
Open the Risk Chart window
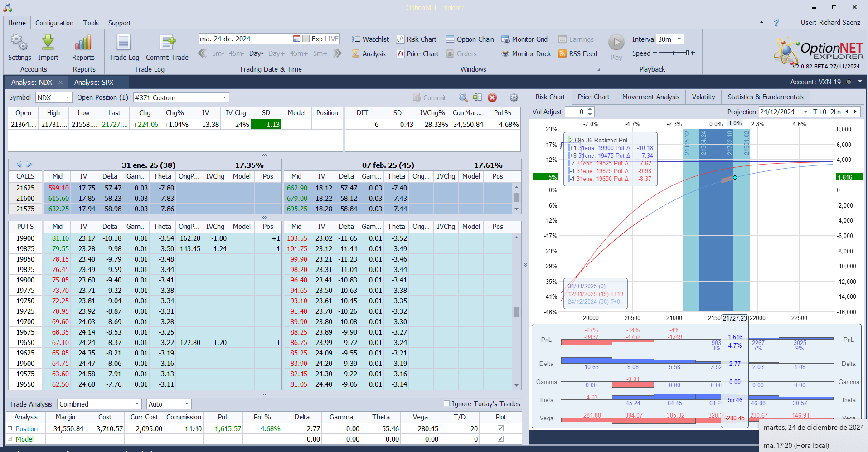(416, 39)
